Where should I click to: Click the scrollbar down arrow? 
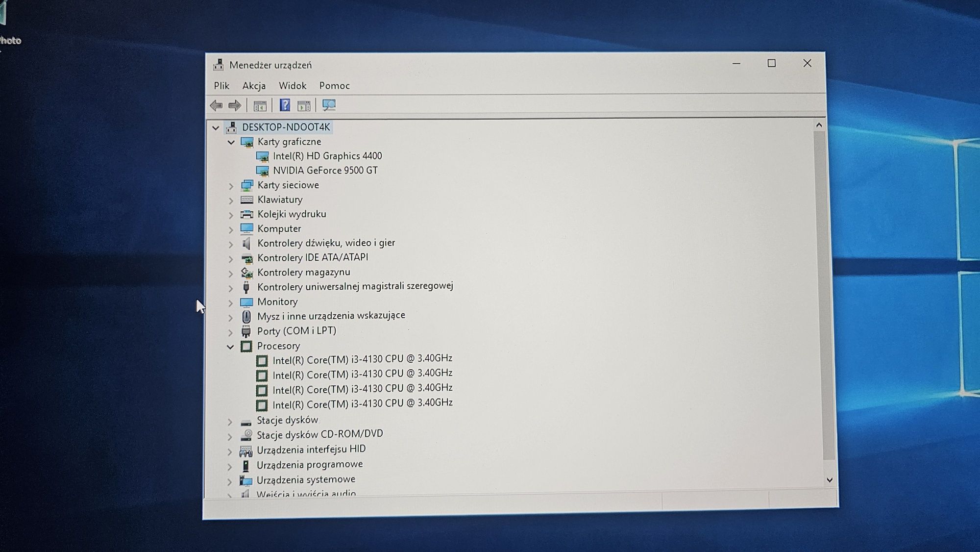(x=829, y=480)
